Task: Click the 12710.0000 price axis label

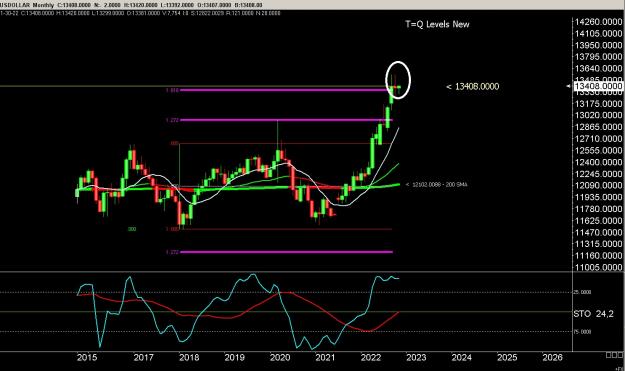Action: [x=598, y=139]
